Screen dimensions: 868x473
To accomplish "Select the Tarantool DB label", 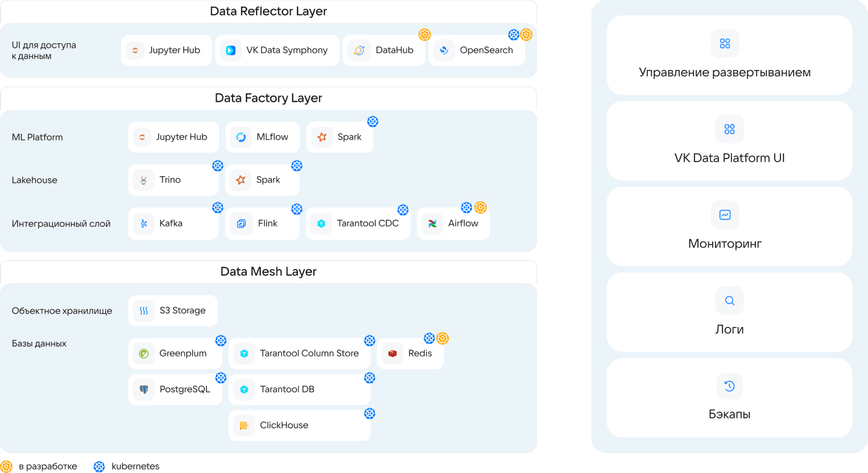I will pos(287,389).
